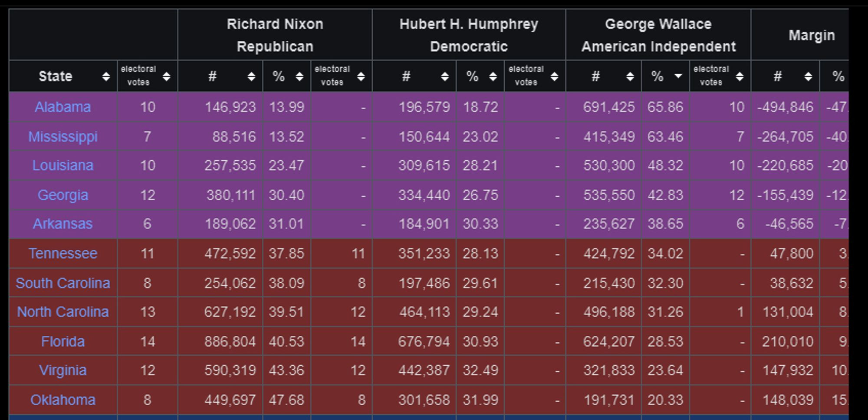Select Alabama margin value -494,846

(785, 107)
